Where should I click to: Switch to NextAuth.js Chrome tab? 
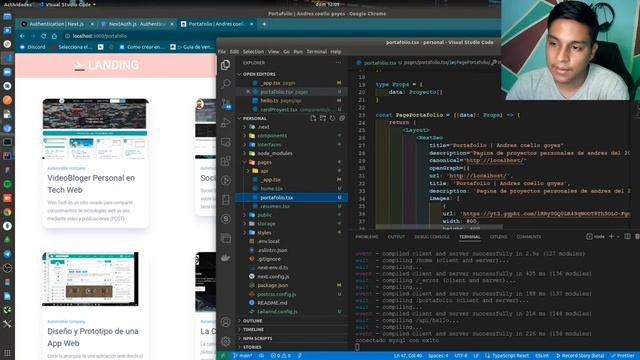[137, 24]
